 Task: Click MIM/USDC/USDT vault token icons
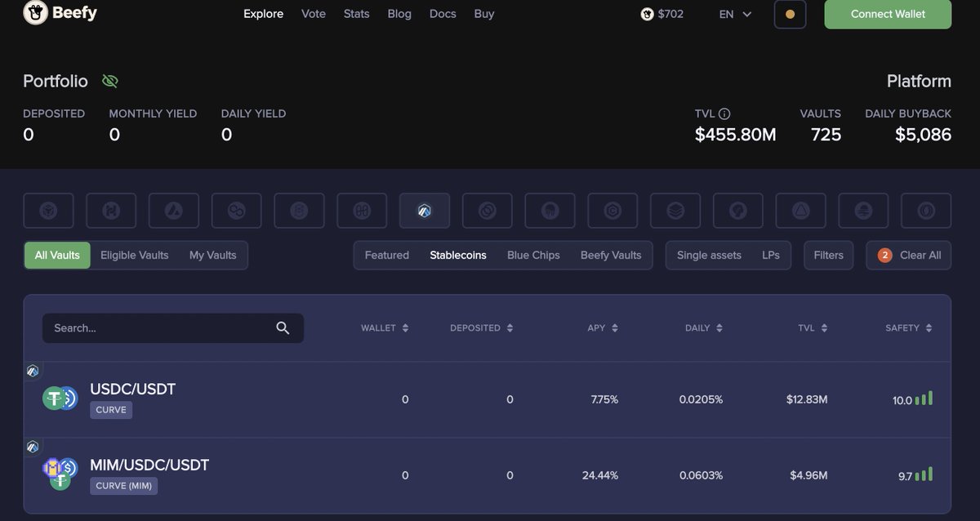60,474
